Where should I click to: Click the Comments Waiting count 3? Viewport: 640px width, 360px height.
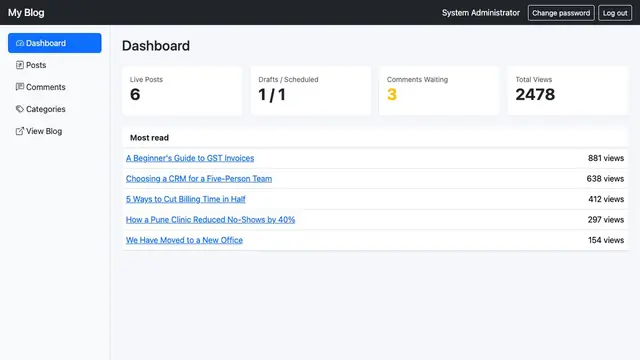coord(392,95)
